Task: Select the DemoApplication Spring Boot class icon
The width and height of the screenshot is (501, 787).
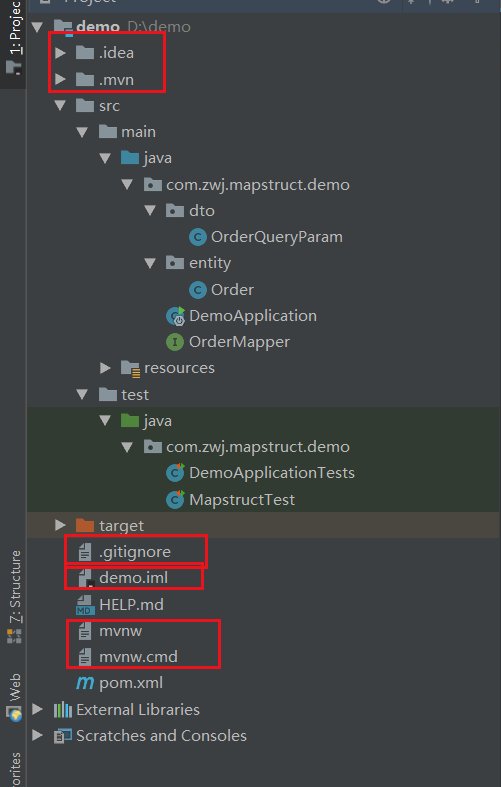Action: click(x=176, y=316)
